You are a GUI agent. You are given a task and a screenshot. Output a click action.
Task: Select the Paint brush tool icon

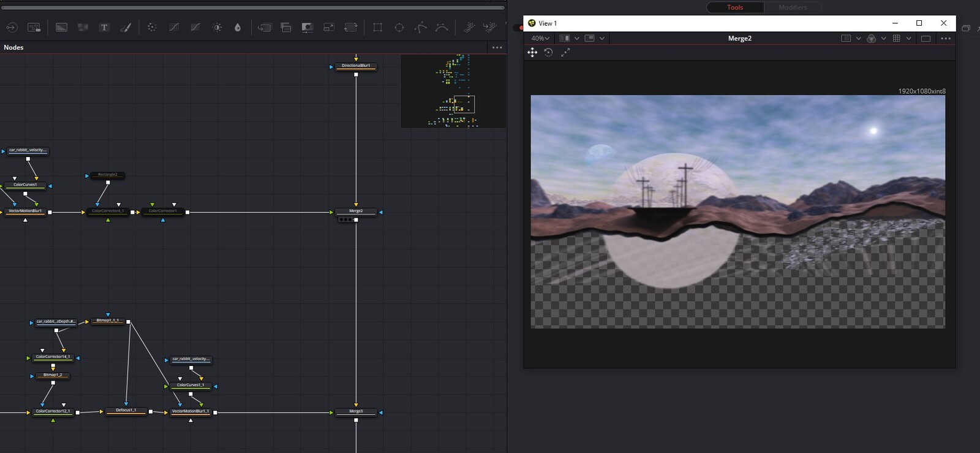click(x=126, y=28)
